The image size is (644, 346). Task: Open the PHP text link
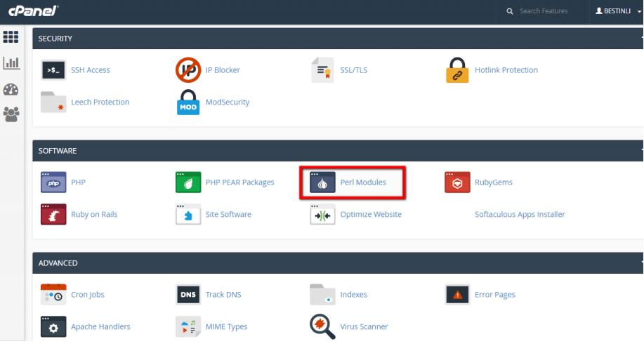click(x=78, y=182)
